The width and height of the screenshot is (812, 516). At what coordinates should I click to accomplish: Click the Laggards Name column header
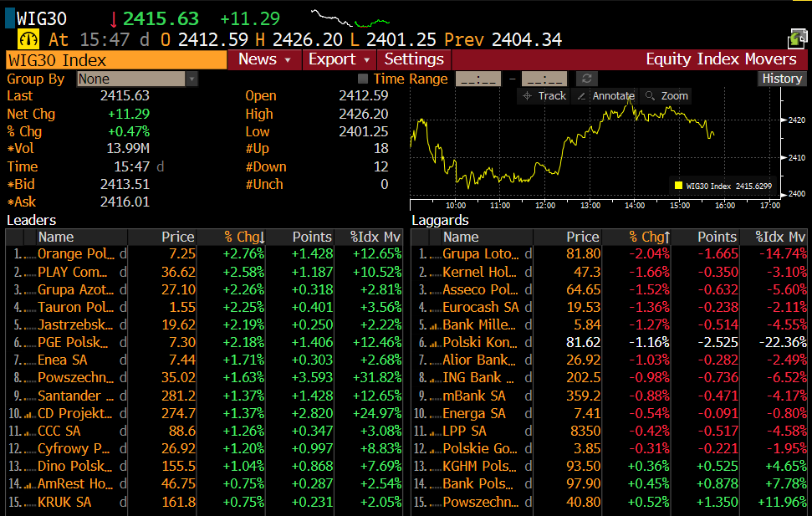487,238
